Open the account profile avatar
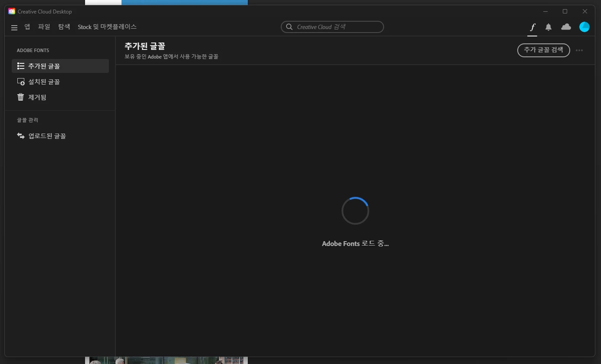 pyautogui.click(x=585, y=27)
